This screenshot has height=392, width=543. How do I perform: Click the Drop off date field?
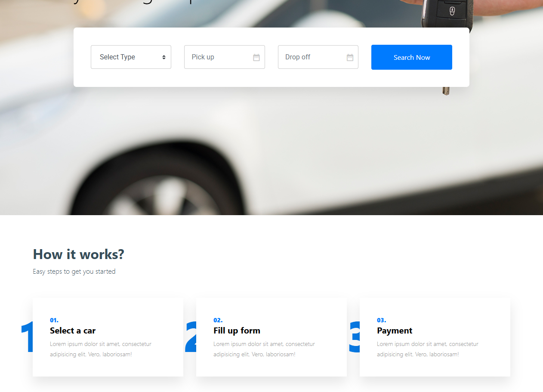coord(318,57)
